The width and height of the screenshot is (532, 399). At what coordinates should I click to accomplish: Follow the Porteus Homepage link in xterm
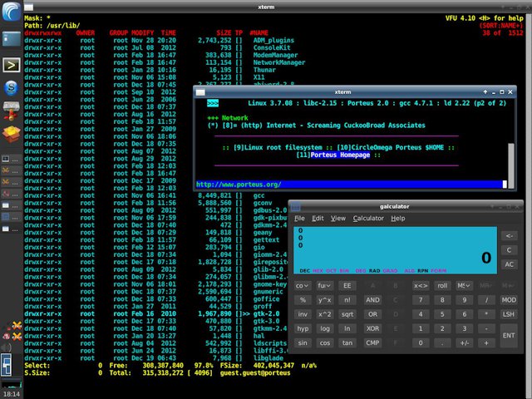point(340,155)
